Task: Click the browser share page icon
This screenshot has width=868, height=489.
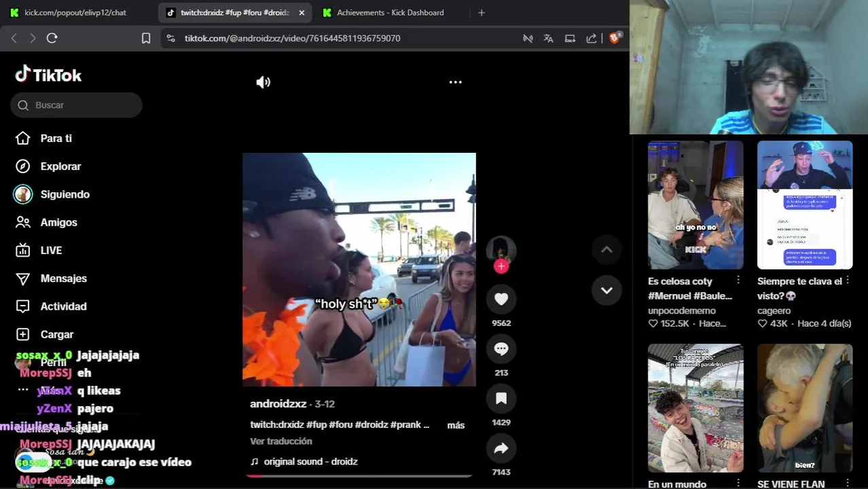Action: (x=592, y=38)
